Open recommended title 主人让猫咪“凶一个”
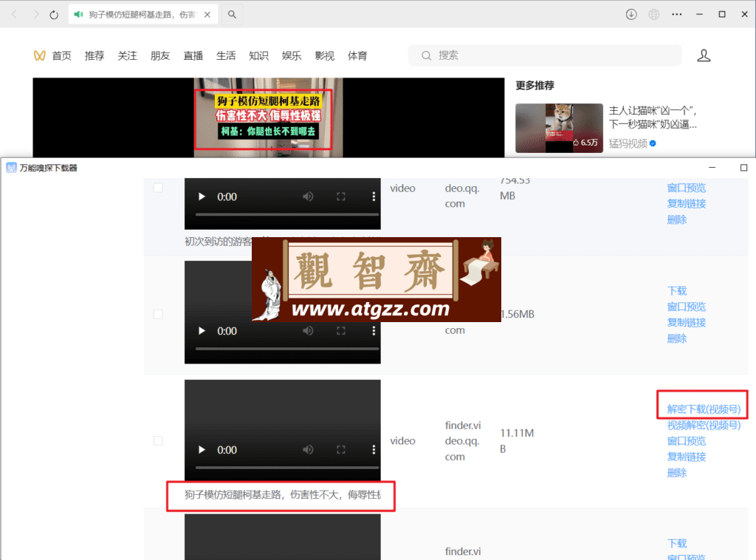Screen dimensions: 756x560 [x=653, y=117]
